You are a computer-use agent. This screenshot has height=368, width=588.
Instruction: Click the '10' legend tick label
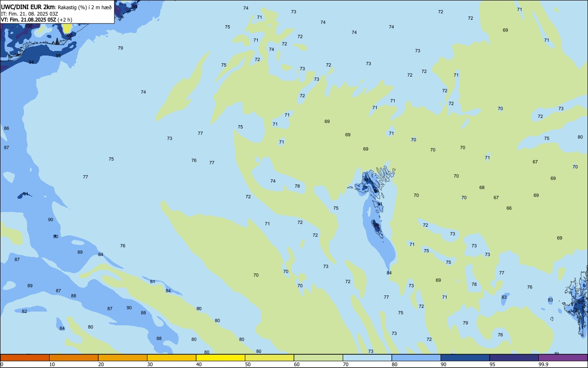52,364
